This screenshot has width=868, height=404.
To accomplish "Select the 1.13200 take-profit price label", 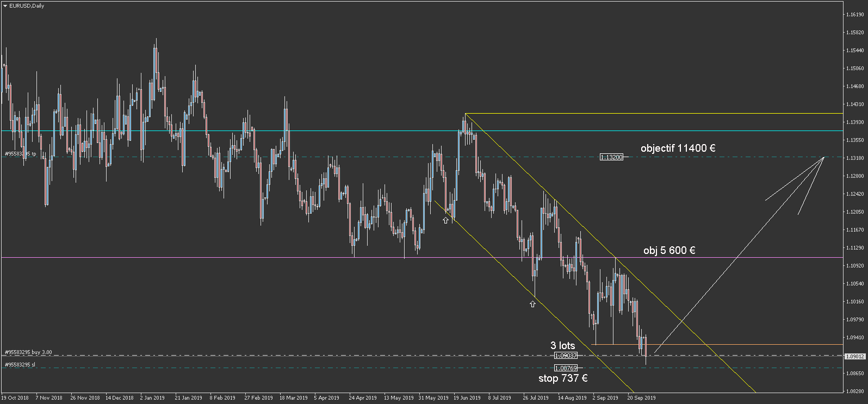I will click(611, 157).
